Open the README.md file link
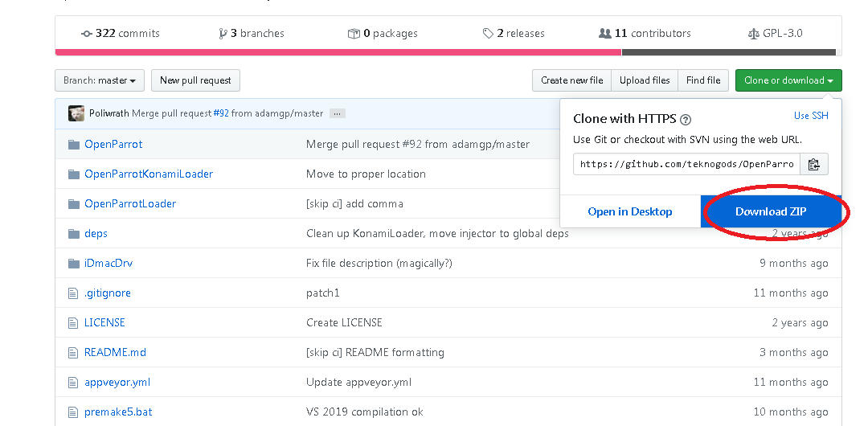 point(115,352)
